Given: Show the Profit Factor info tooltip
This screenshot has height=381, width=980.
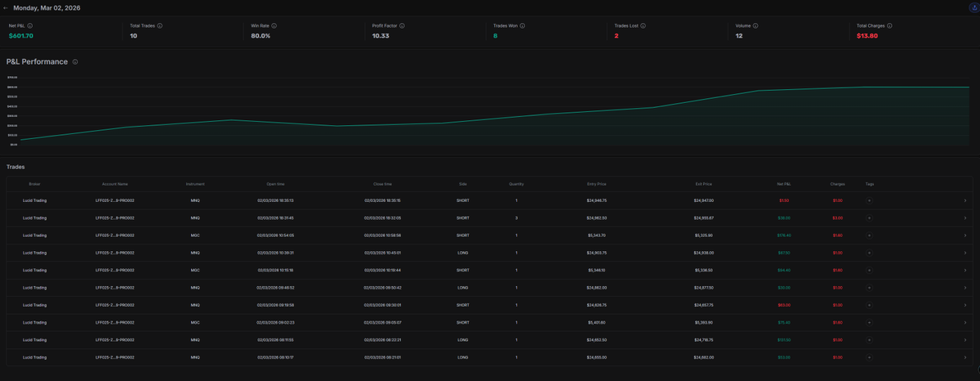Looking at the screenshot, I should (402, 25).
